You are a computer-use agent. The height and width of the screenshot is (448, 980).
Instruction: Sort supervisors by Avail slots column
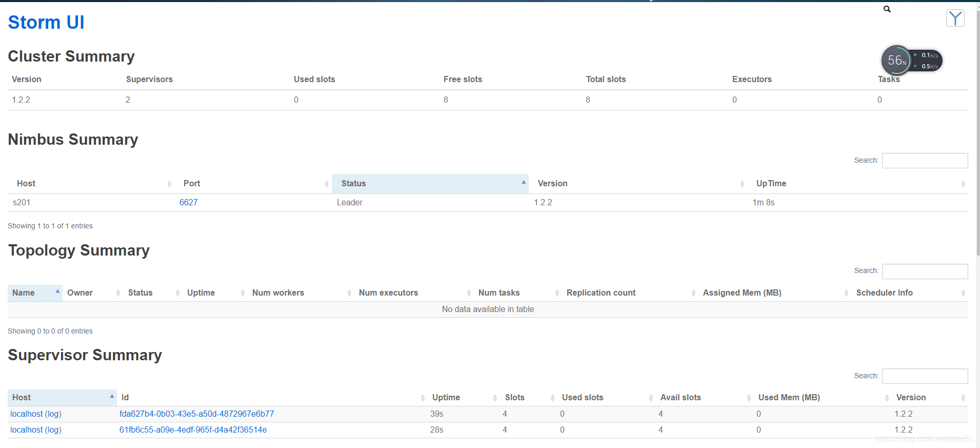coord(705,397)
